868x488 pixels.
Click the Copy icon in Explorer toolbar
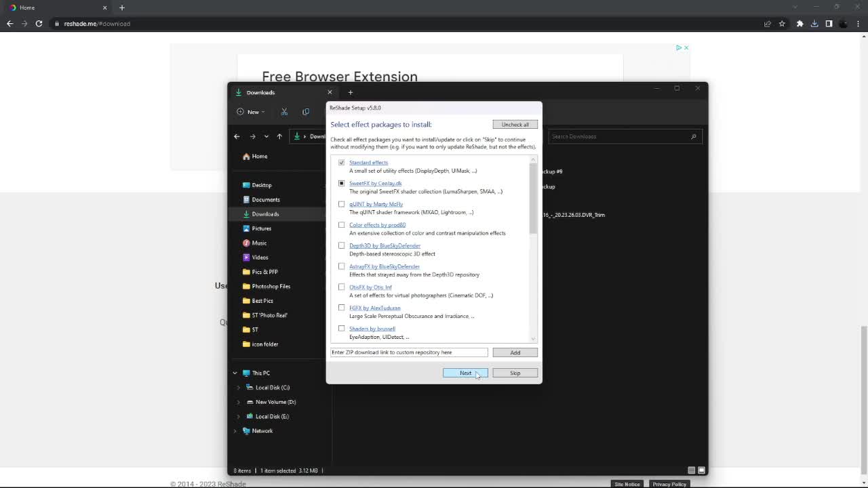pyautogui.click(x=306, y=112)
